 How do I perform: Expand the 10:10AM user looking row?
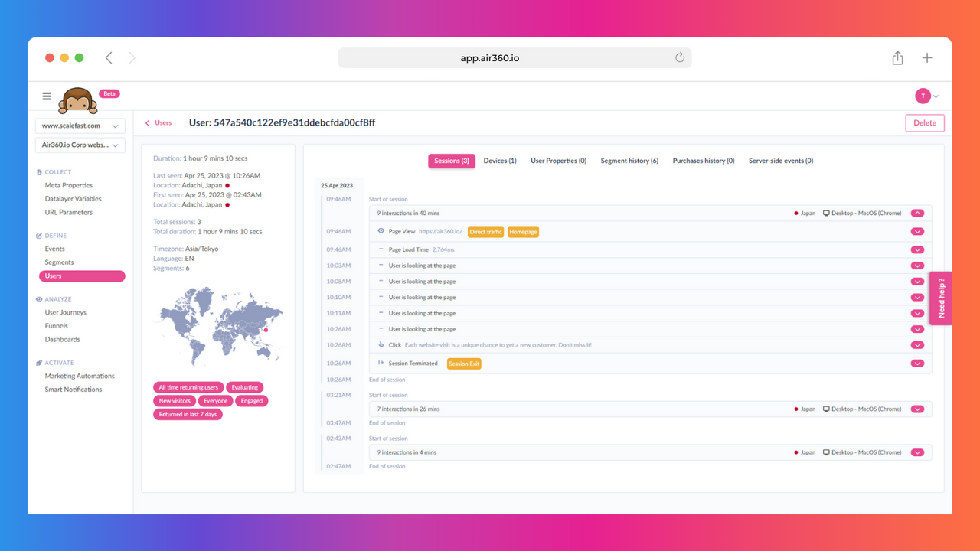(917, 298)
